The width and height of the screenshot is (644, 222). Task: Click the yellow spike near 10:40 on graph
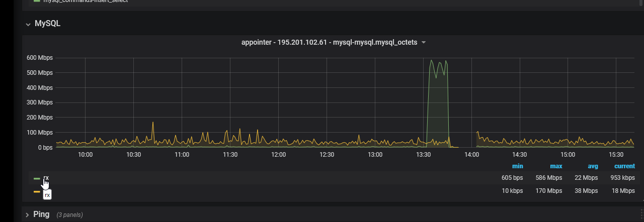click(x=152, y=123)
